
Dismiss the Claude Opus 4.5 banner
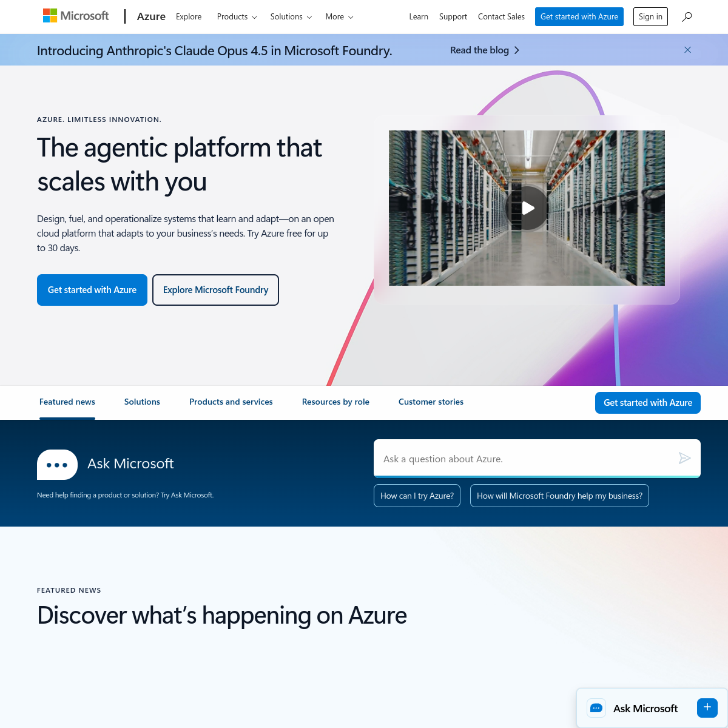(687, 50)
